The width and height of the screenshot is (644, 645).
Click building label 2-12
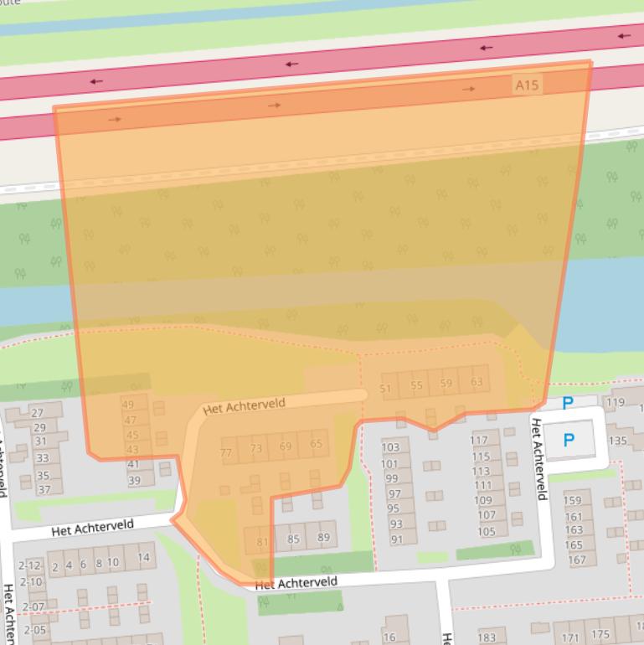tap(30, 566)
